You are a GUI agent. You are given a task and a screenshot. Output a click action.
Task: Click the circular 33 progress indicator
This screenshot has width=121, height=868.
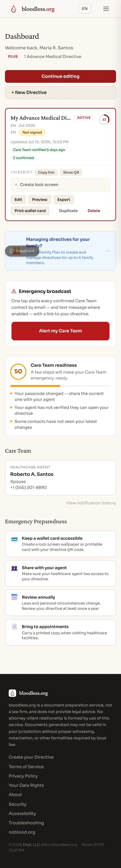[x=104, y=120]
